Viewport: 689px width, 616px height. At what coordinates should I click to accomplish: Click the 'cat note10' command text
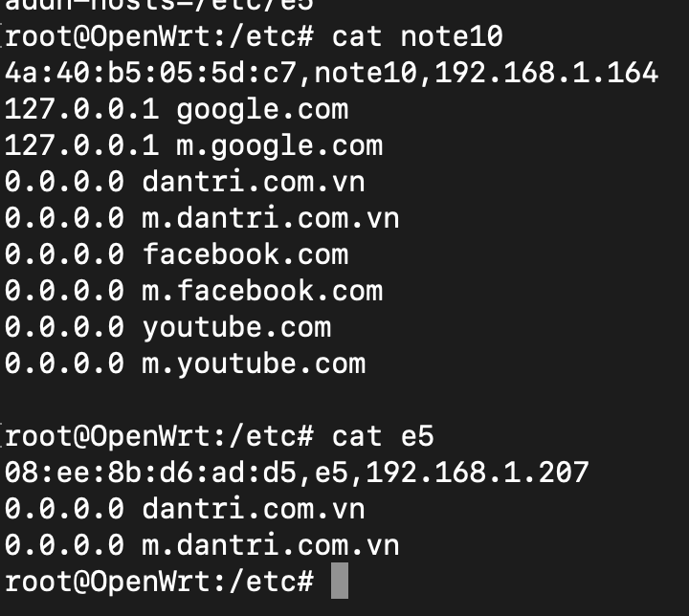click(x=416, y=37)
